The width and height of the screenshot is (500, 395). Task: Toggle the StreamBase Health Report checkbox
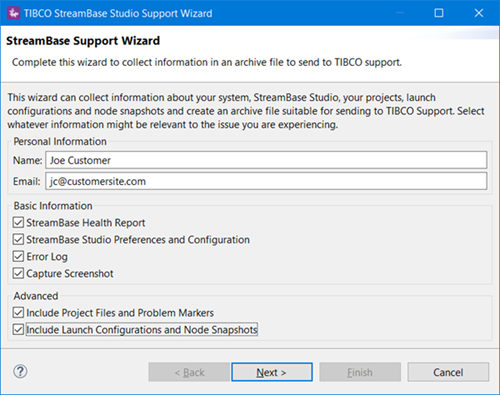(x=18, y=222)
